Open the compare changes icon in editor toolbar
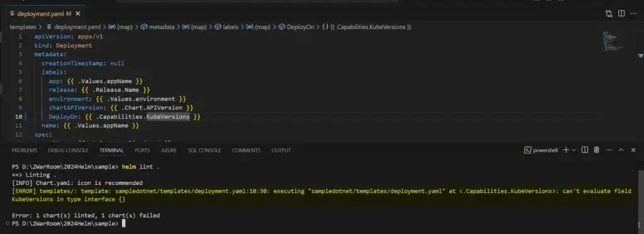This screenshot has height=234, width=644. 609,14
